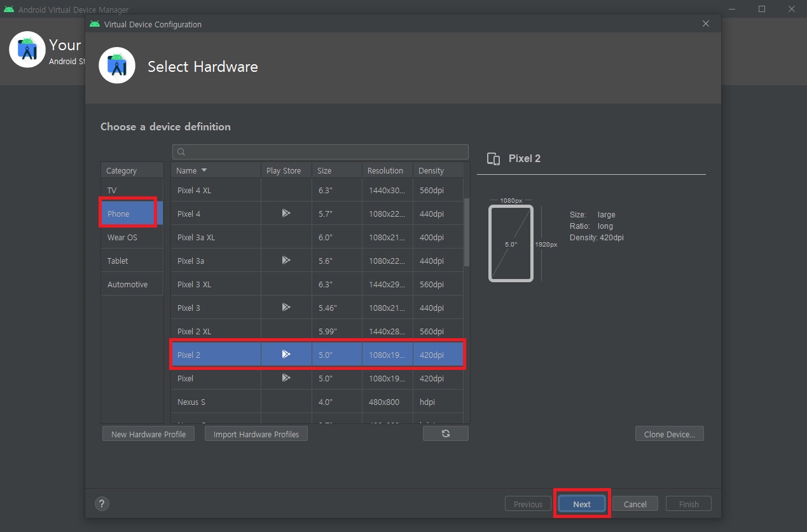This screenshot has width=807, height=532.
Task: Click New Hardware Profile button
Action: (x=148, y=434)
